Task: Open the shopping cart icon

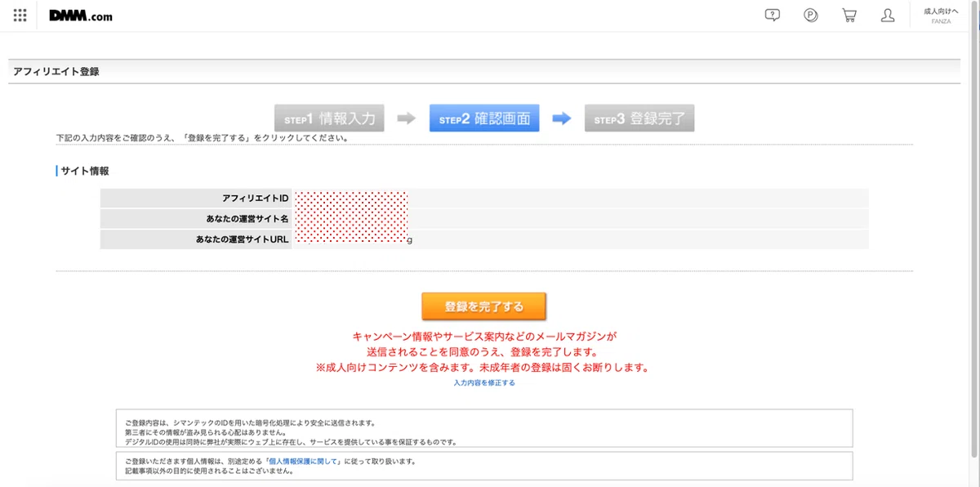Action: 849,16
